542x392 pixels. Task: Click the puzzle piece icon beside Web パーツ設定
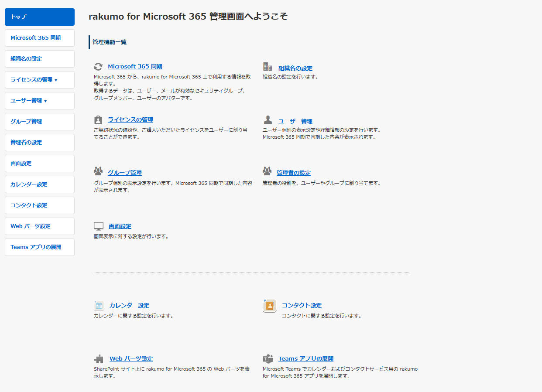coord(99,359)
